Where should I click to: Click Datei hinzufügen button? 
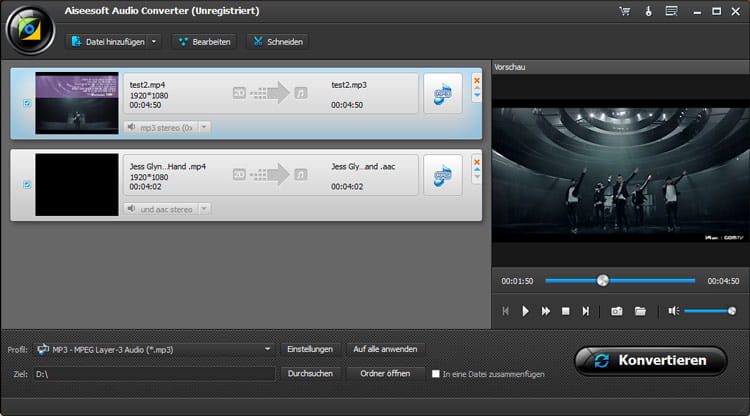coord(108,42)
